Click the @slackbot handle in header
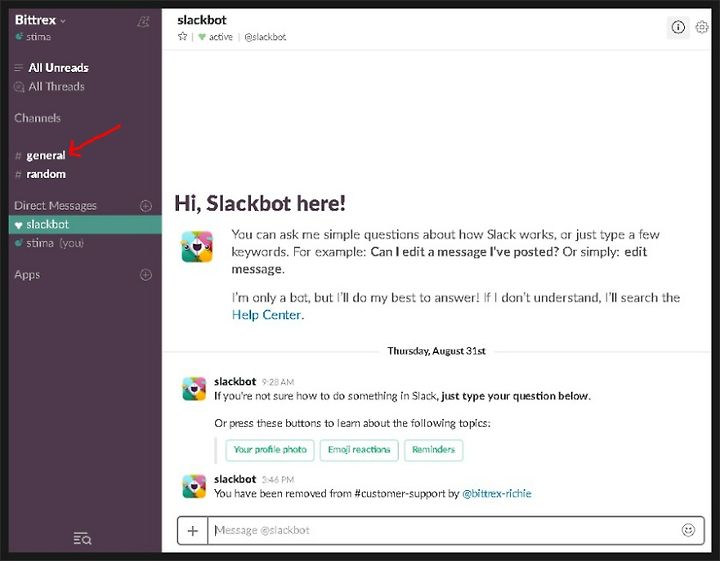 coord(265,37)
